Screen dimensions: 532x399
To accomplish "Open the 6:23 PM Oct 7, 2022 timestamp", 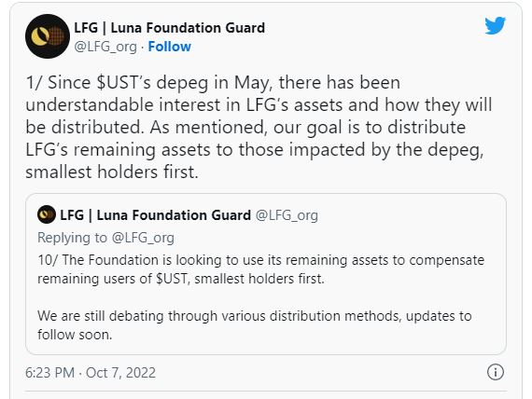I will [x=91, y=373].
